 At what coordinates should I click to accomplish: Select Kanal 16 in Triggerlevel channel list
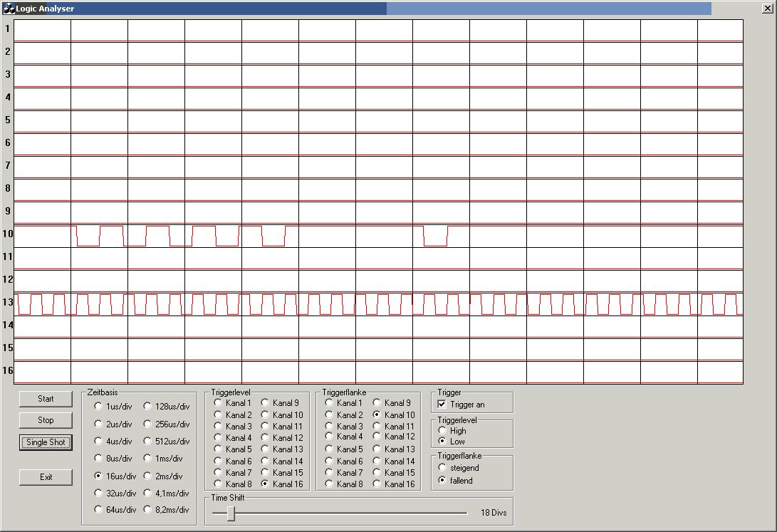[266, 484]
